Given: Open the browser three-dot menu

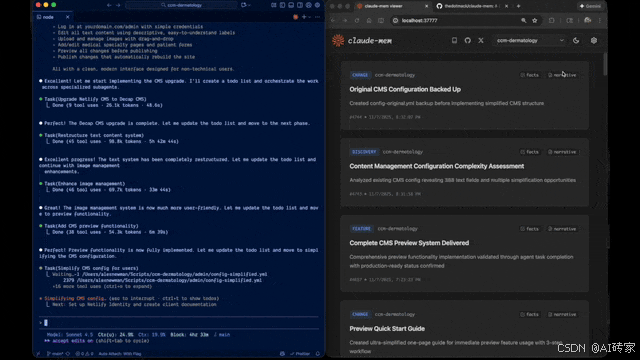Looking at the screenshot, I should 600,20.
